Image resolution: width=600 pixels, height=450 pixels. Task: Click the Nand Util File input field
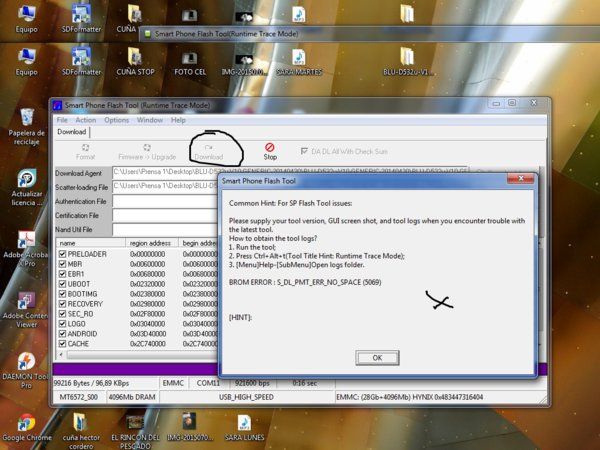pyautogui.click(x=165, y=230)
